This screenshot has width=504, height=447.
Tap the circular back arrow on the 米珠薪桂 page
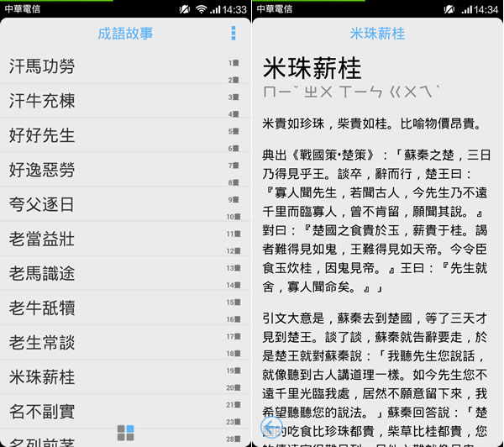click(271, 428)
